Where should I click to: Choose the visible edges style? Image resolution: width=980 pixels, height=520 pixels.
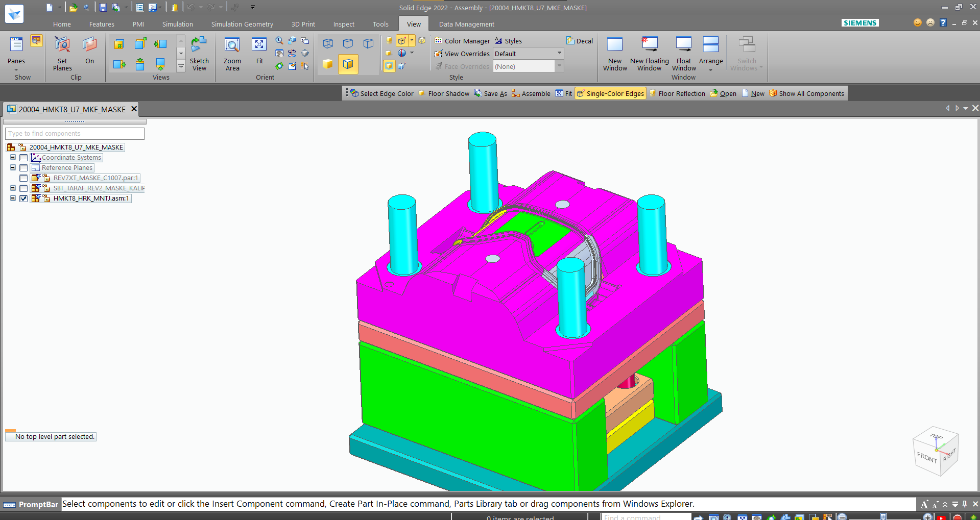pyautogui.click(x=369, y=43)
